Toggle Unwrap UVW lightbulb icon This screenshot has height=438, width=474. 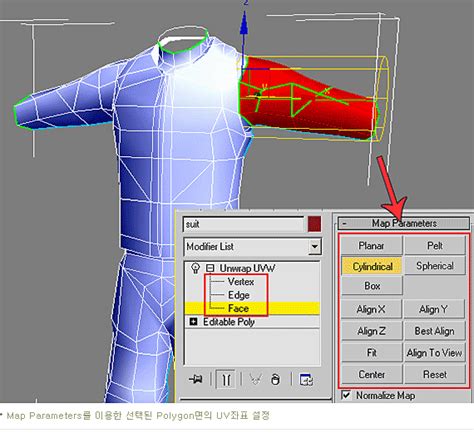click(196, 268)
